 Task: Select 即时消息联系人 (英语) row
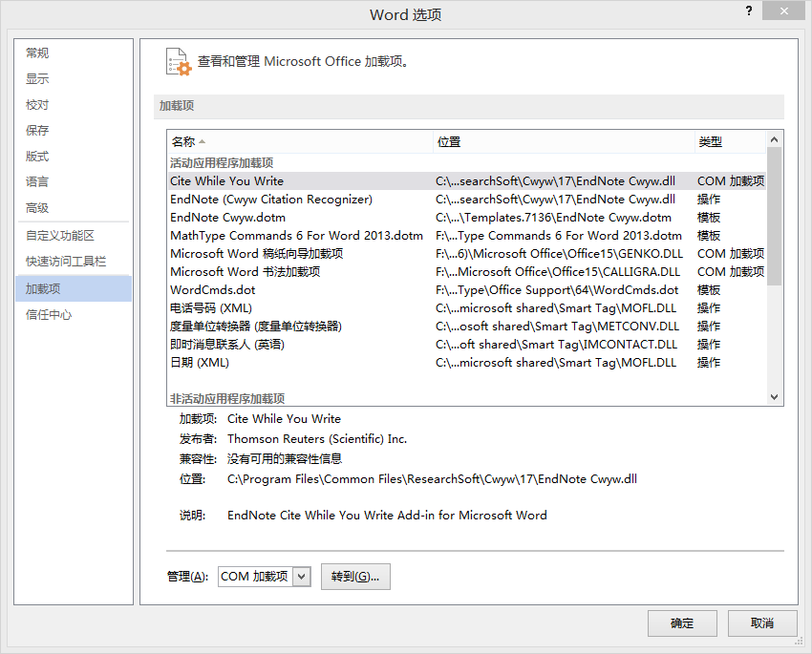click(x=466, y=344)
